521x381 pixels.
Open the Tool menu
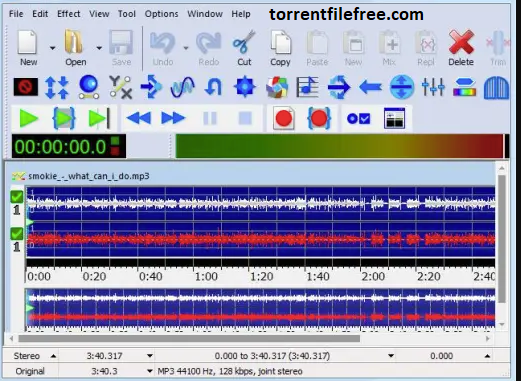click(127, 14)
